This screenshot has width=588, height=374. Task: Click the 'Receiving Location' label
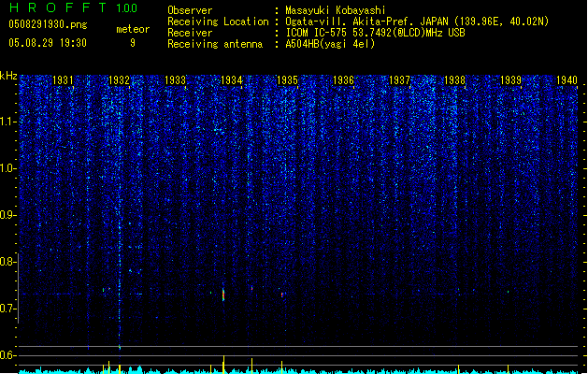(218, 22)
